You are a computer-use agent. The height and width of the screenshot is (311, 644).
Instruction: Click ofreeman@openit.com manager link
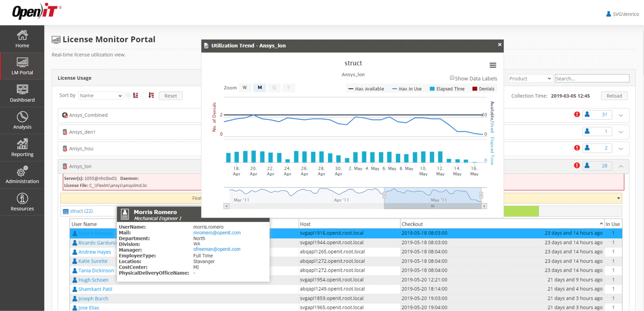[217, 249]
